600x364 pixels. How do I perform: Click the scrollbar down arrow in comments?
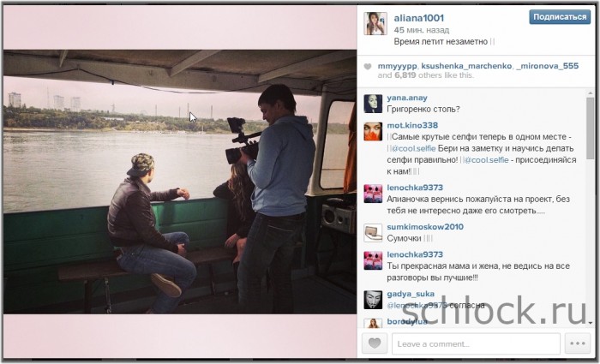(x=590, y=323)
